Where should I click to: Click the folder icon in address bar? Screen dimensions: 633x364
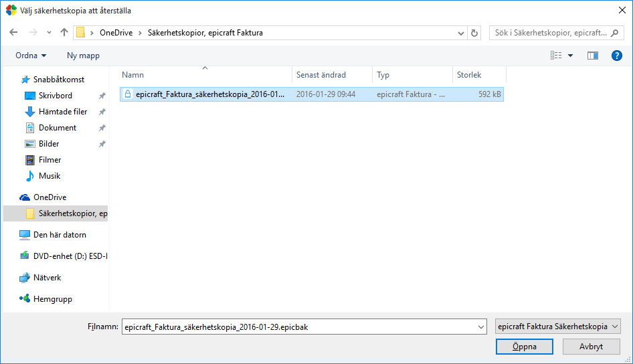pos(81,33)
